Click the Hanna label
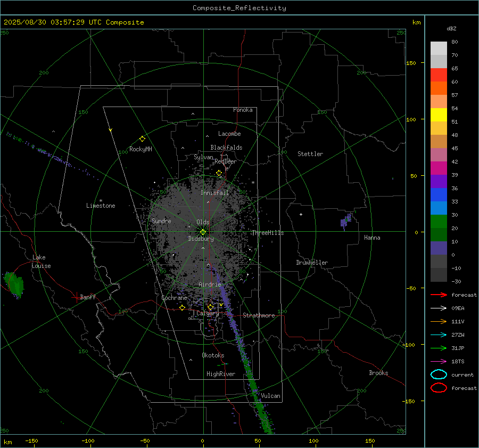This screenshot has width=479, height=448. coord(372,238)
